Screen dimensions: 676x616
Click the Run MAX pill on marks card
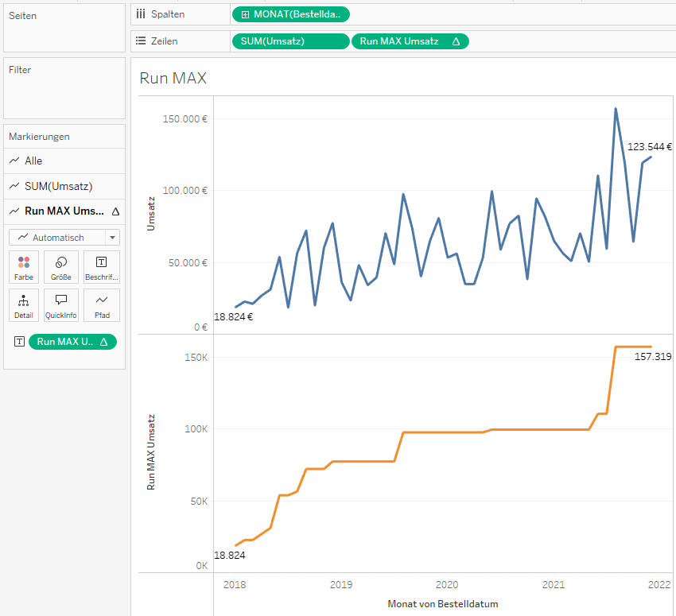coord(72,342)
